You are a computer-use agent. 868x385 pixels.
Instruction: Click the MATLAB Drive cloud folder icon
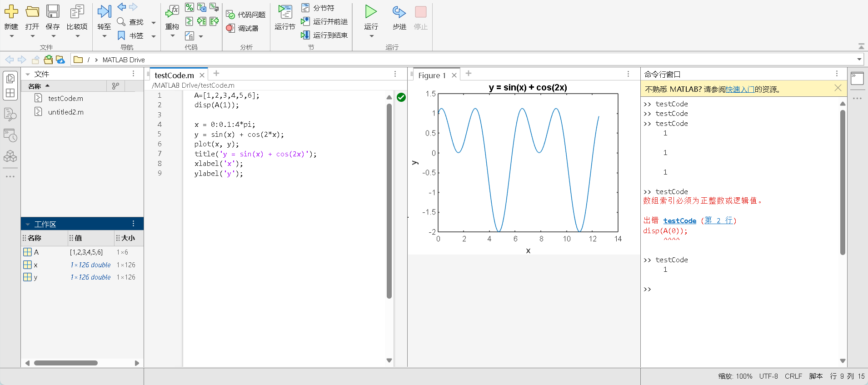(60, 60)
